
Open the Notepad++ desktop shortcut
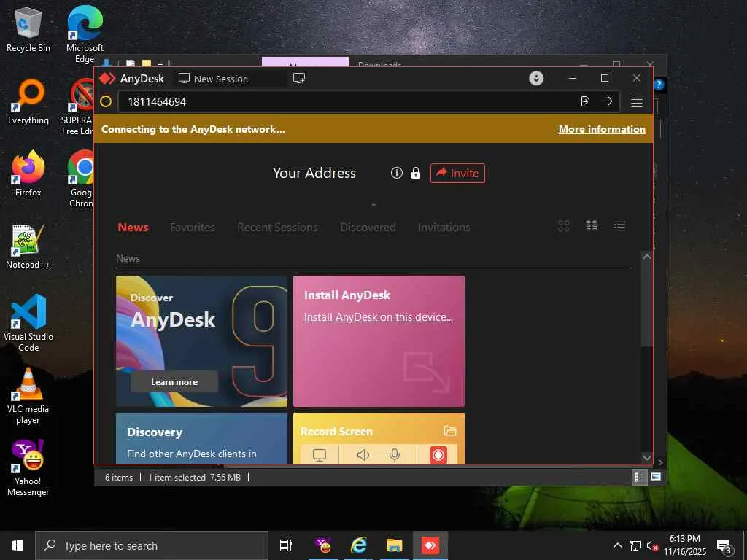coord(28,246)
